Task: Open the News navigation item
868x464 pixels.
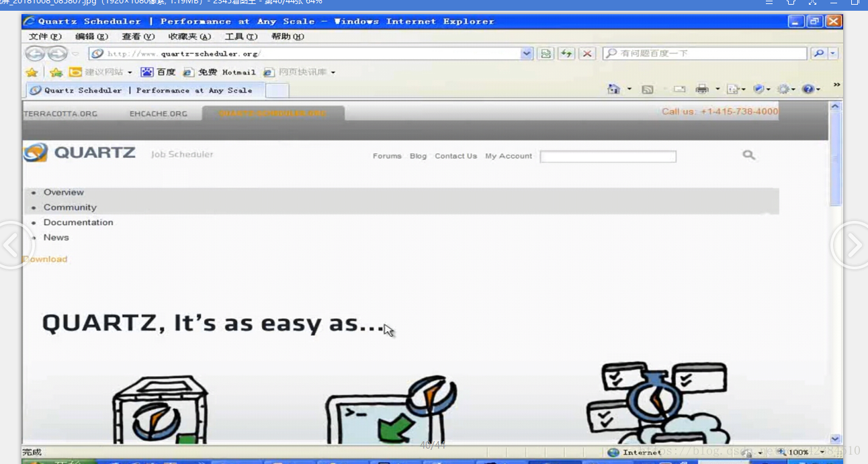Action: 56,238
